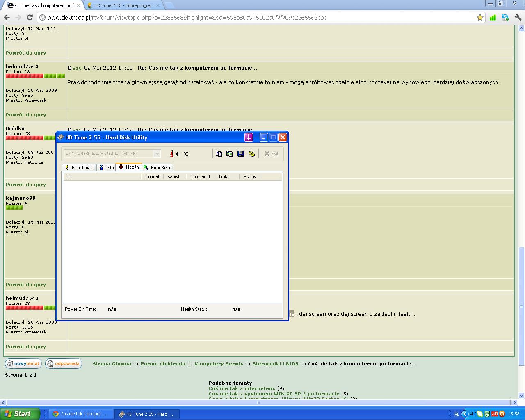525x420 pixels.
Task: Click the second copy screenshot icon in HD Tune
Action: [230, 154]
